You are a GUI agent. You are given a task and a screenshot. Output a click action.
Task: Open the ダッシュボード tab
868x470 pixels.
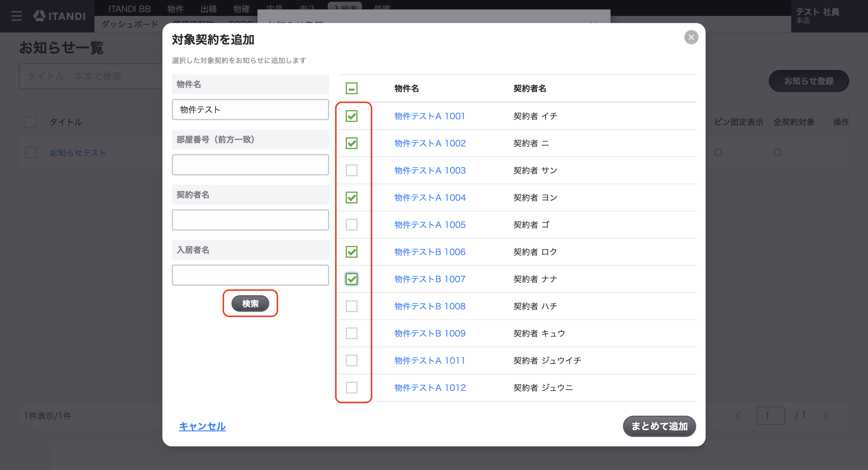(130, 24)
